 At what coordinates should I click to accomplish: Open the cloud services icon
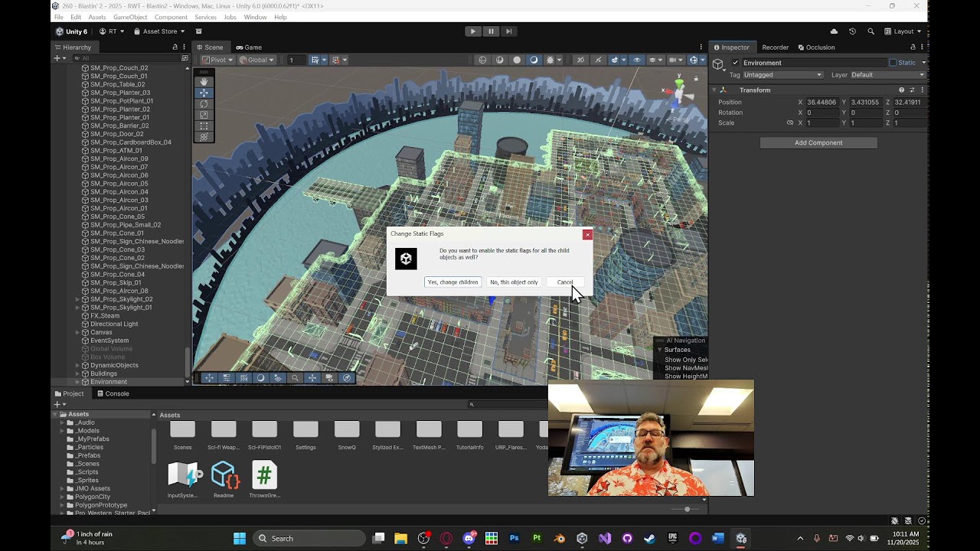(x=834, y=31)
